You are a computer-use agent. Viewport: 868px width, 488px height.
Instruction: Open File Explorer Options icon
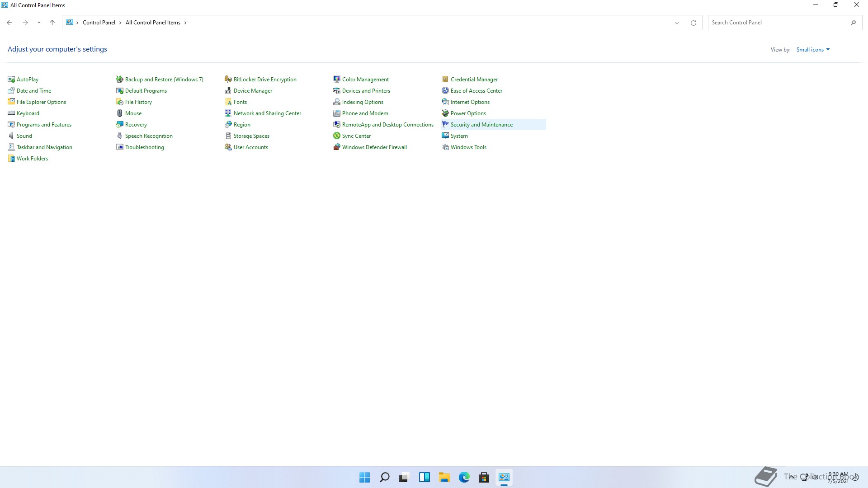[x=11, y=102]
